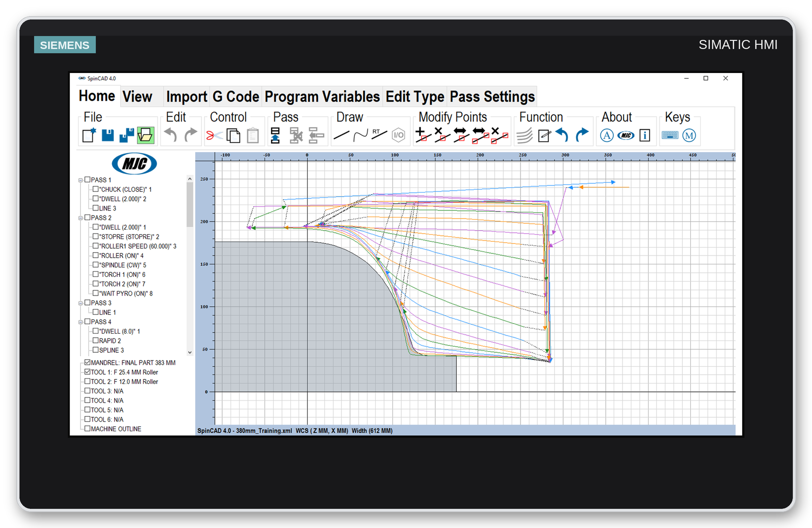Collapse the PASS 4 tree node
Viewport: 812px width, 528px height.
click(x=81, y=322)
